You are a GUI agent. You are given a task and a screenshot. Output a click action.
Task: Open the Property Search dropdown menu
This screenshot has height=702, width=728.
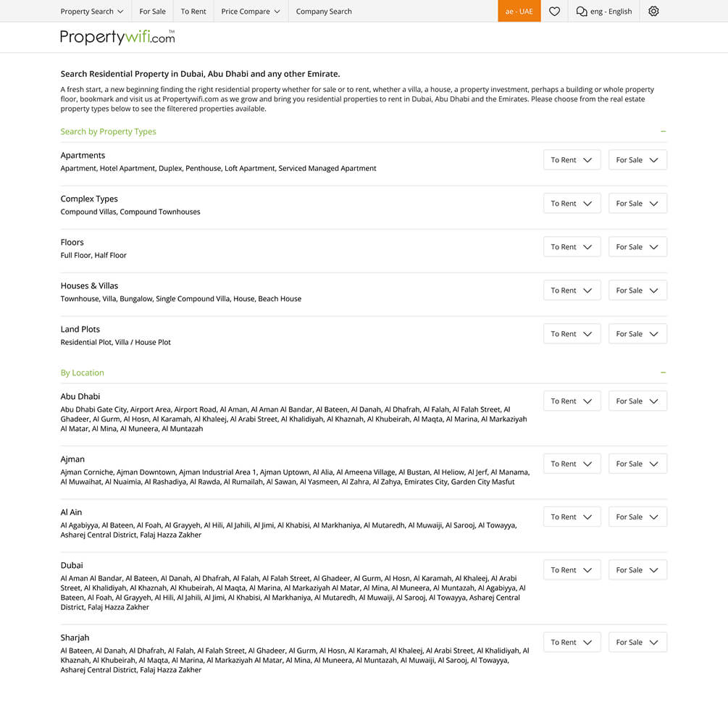(x=92, y=12)
